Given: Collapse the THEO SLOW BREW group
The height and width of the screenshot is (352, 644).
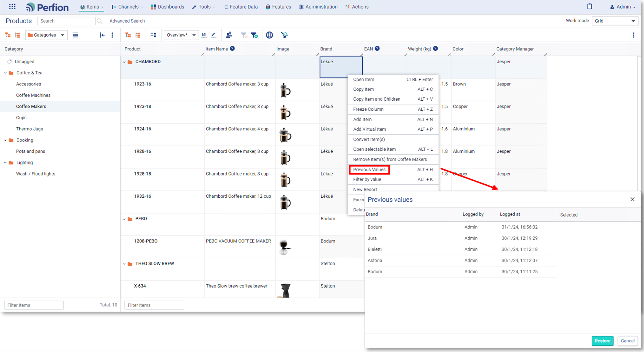Looking at the screenshot, I should pyautogui.click(x=124, y=264).
